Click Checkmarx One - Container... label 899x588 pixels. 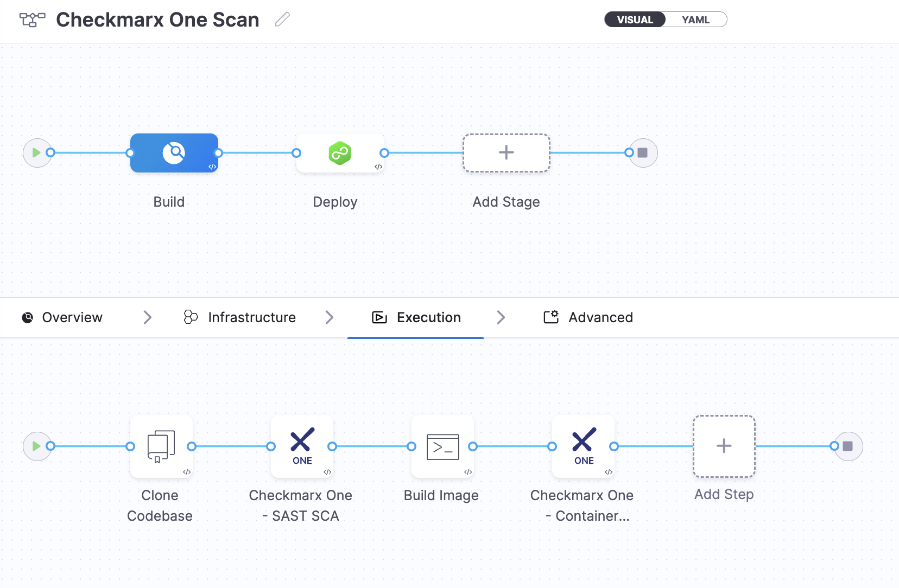[x=582, y=506]
